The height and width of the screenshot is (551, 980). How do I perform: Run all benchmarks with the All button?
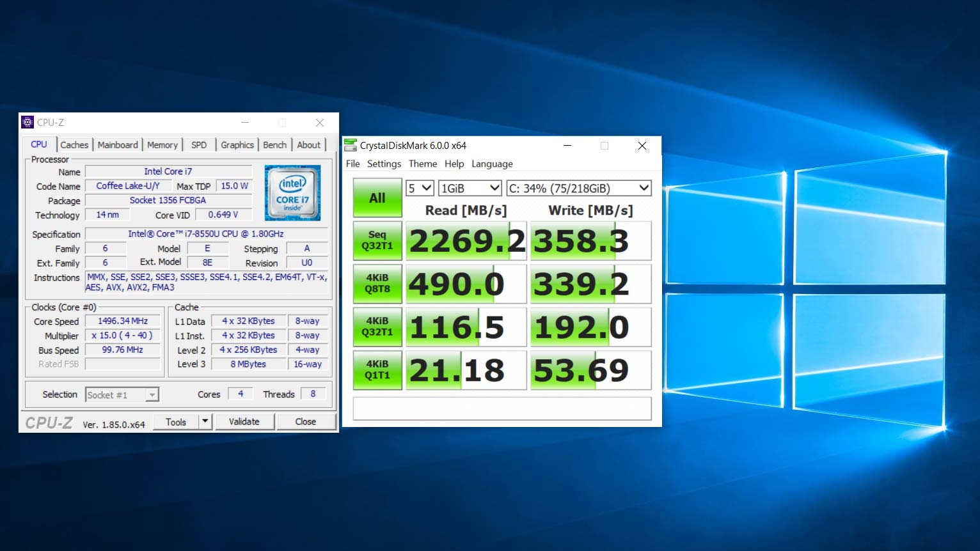coord(377,198)
